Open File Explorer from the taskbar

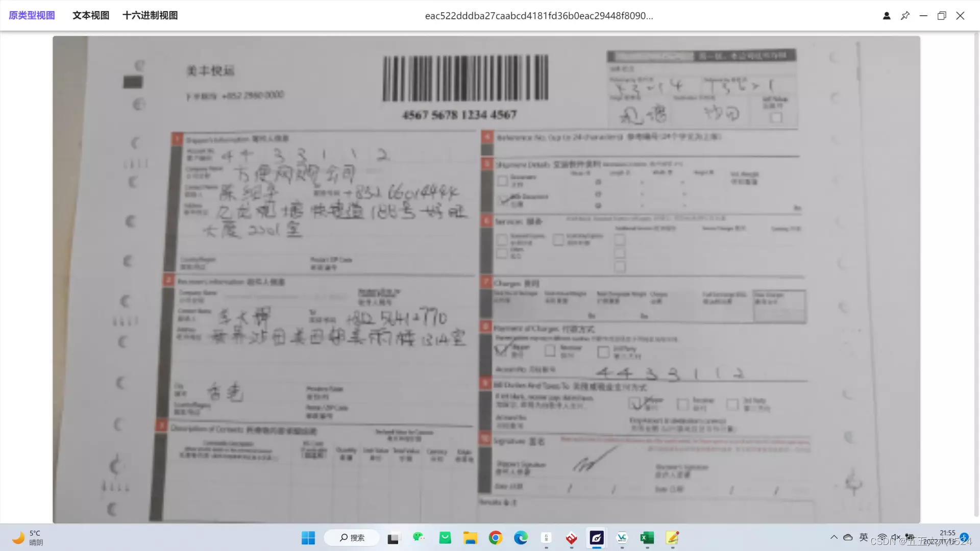pyautogui.click(x=470, y=538)
